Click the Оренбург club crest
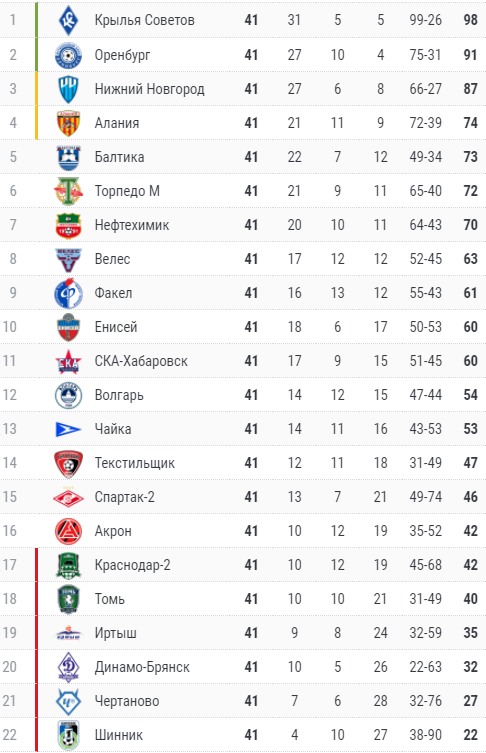This screenshot has height=753, width=486. (68, 55)
